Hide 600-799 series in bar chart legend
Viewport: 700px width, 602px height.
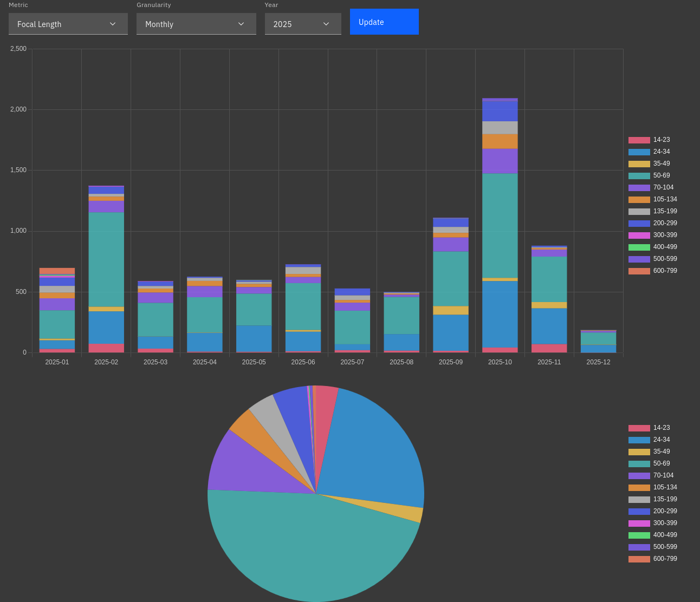pos(665,271)
